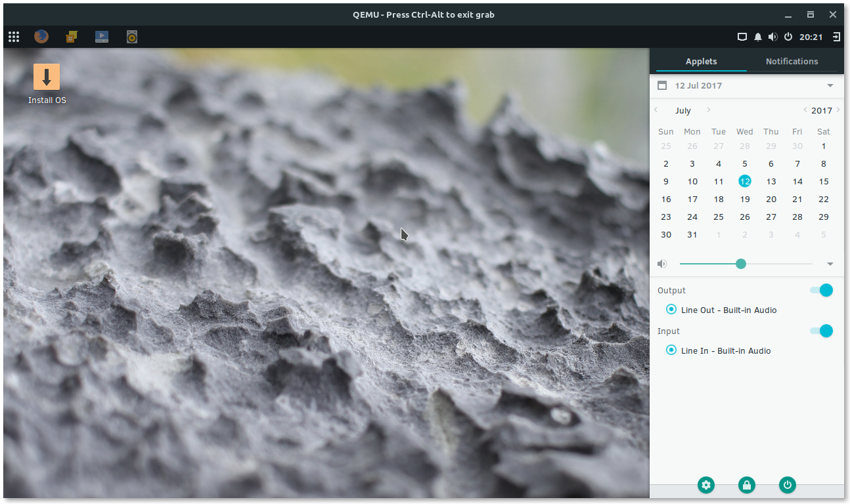Collapse the calendar applet arrow
Image resolution: width=850 pixels, height=504 pixels.
(830, 86)
